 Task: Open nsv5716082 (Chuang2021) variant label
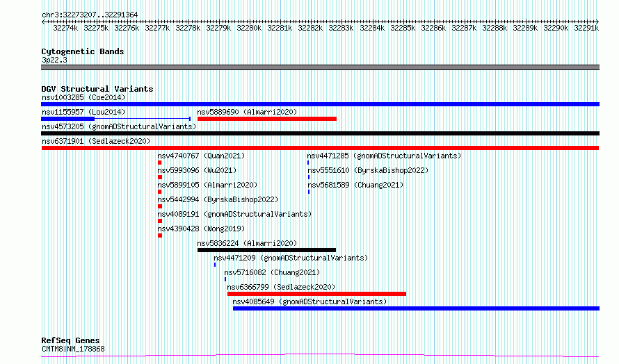click(272, 272)
